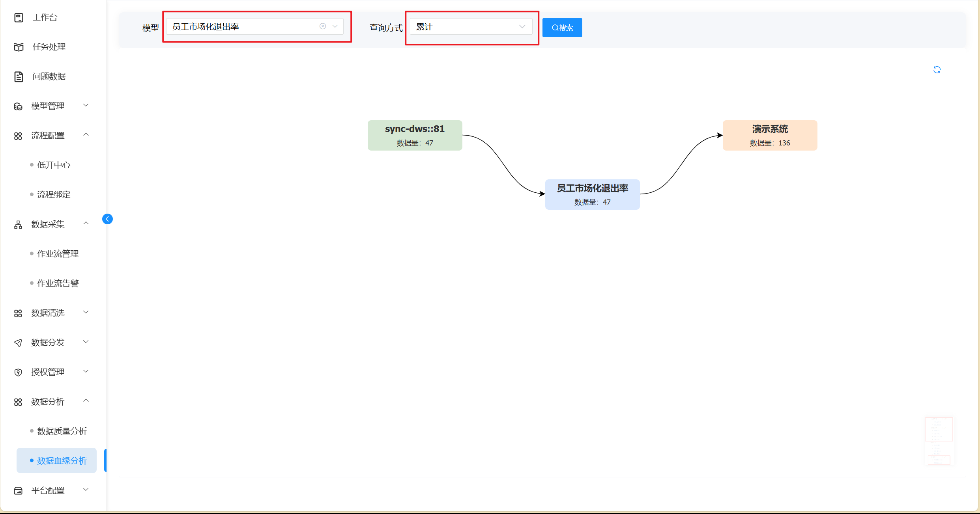Collapse the sidebar with the blue arrow
Viewport: 980px width, 514px height.
point(107,219)
